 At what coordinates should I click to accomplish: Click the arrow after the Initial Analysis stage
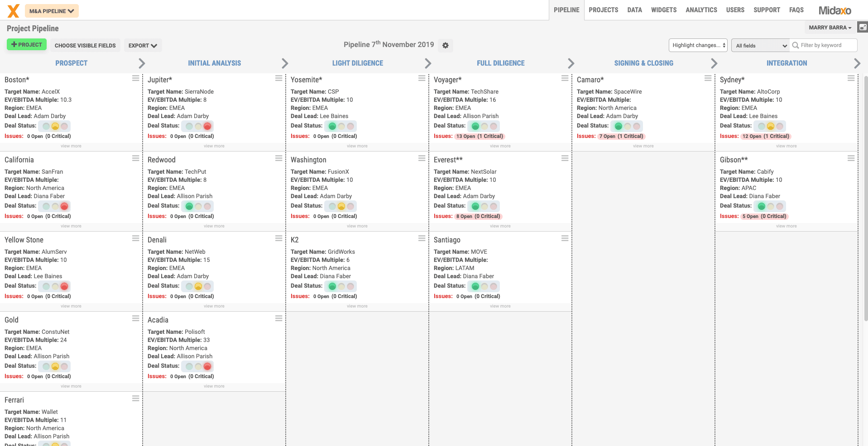click(x=285, y=63)
